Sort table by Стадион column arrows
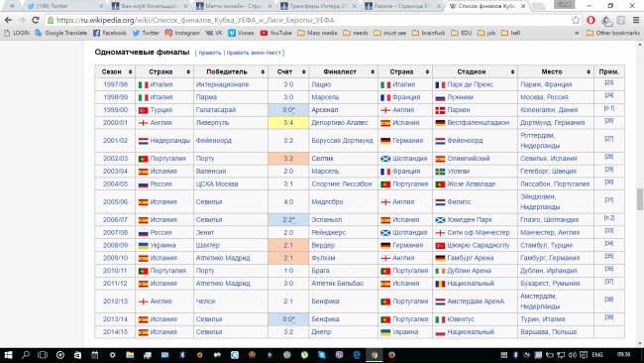The width and height of the screenshot is (644, 363). click(512, 72)
